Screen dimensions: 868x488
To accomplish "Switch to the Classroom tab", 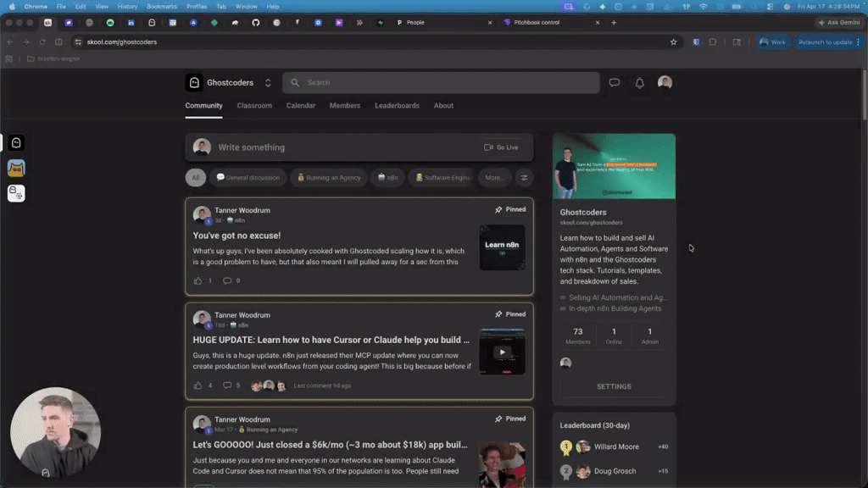I will pyautogui.click(x=254, y=106).
